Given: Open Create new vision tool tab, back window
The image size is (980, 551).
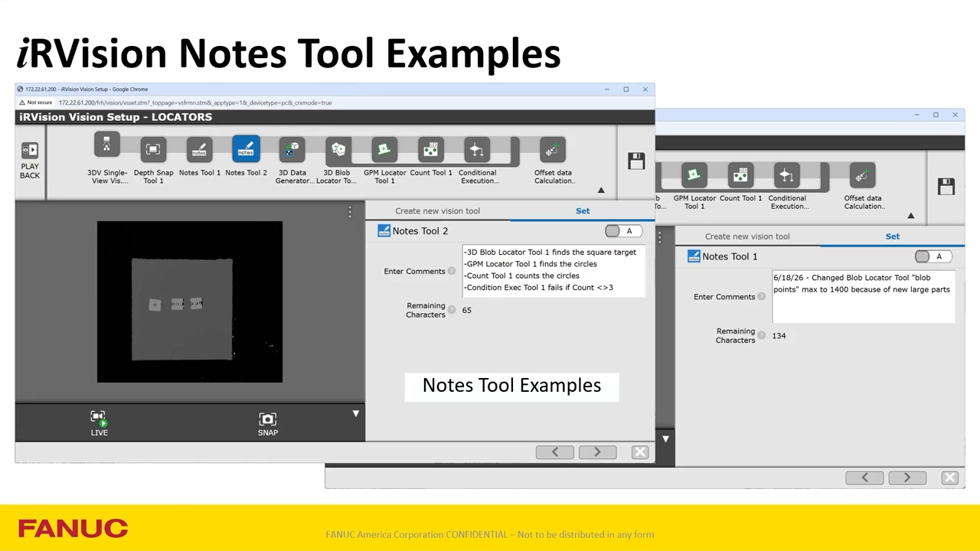Looking at the screenshot, I should tap(747, 236).
